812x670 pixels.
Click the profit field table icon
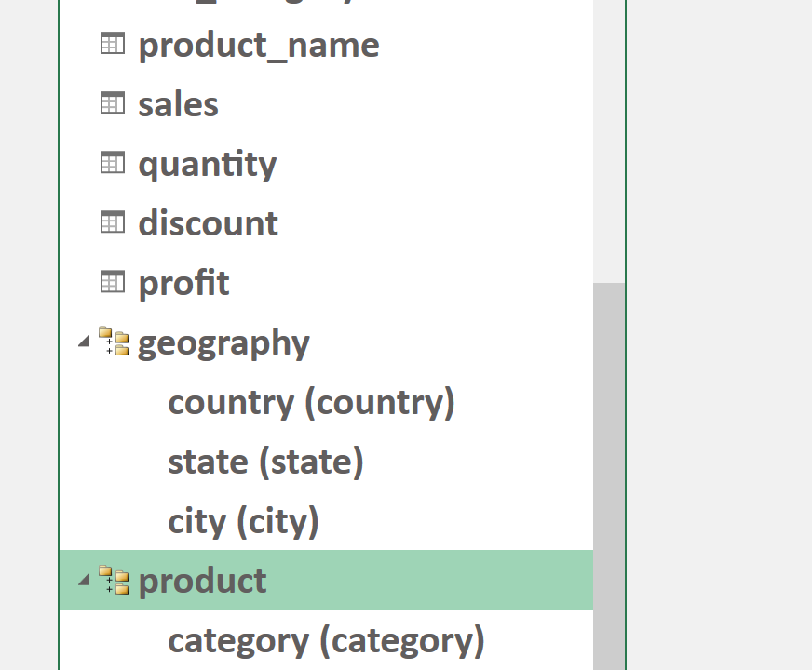(x=113, y=282)
